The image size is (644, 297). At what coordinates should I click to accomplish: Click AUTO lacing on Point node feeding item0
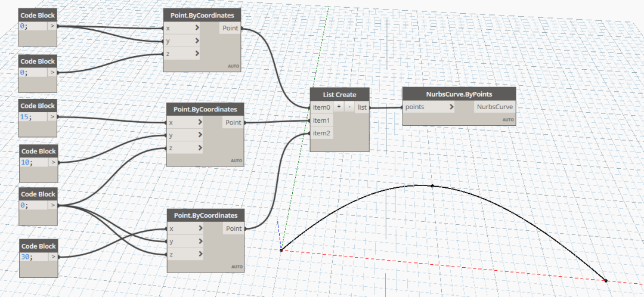234,66
